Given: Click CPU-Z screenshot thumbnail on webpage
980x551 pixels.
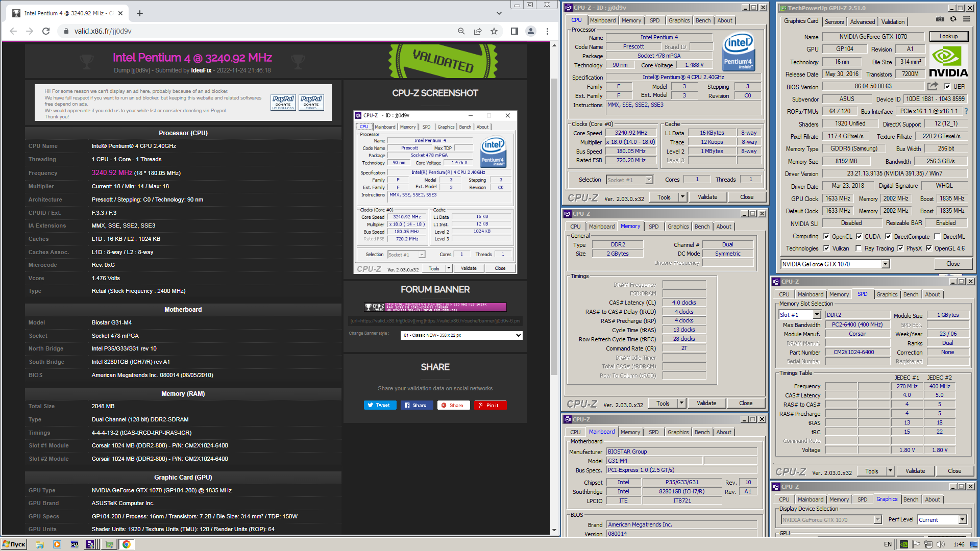Looking at the screenshot, I should point(435,192).
